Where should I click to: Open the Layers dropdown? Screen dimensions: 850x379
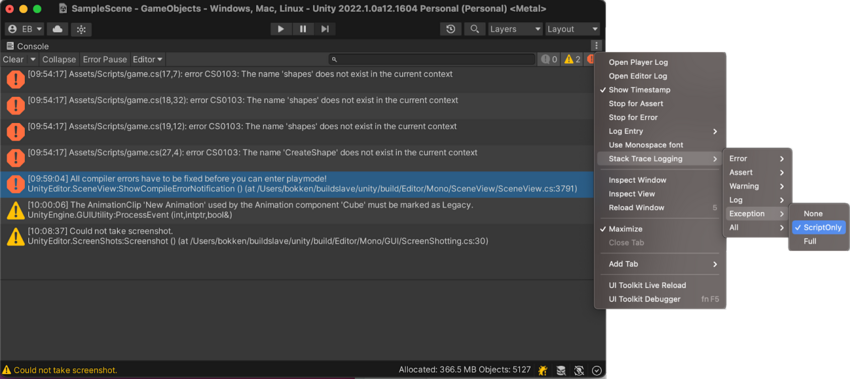point(515,29)
